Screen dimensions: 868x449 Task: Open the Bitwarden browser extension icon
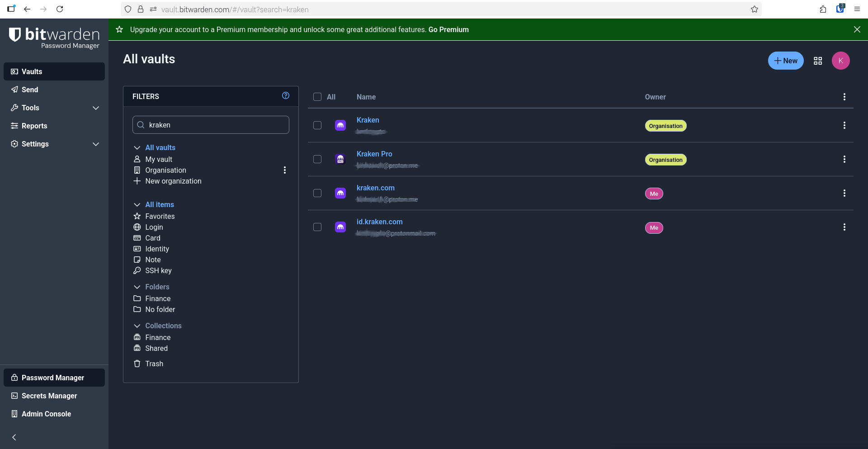pyautogui.click(x=840, y=9)
